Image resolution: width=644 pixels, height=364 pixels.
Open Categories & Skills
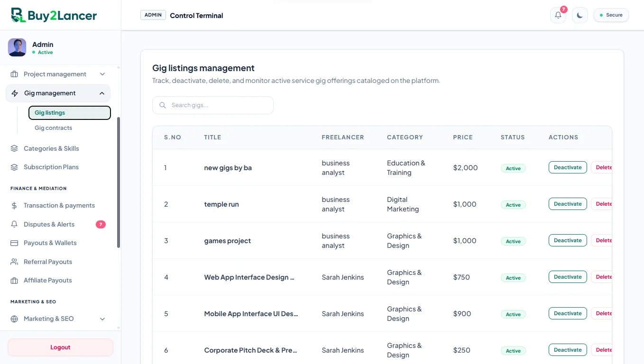tap(58, 148)
